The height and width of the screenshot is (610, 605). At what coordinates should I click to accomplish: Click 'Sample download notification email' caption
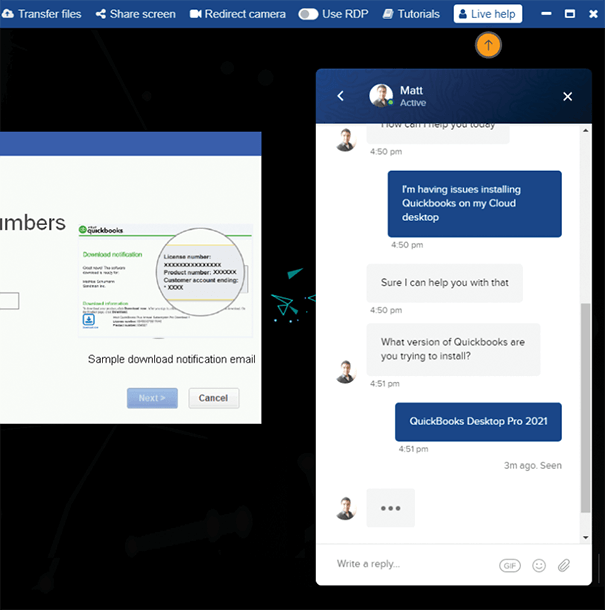point(172,359)
